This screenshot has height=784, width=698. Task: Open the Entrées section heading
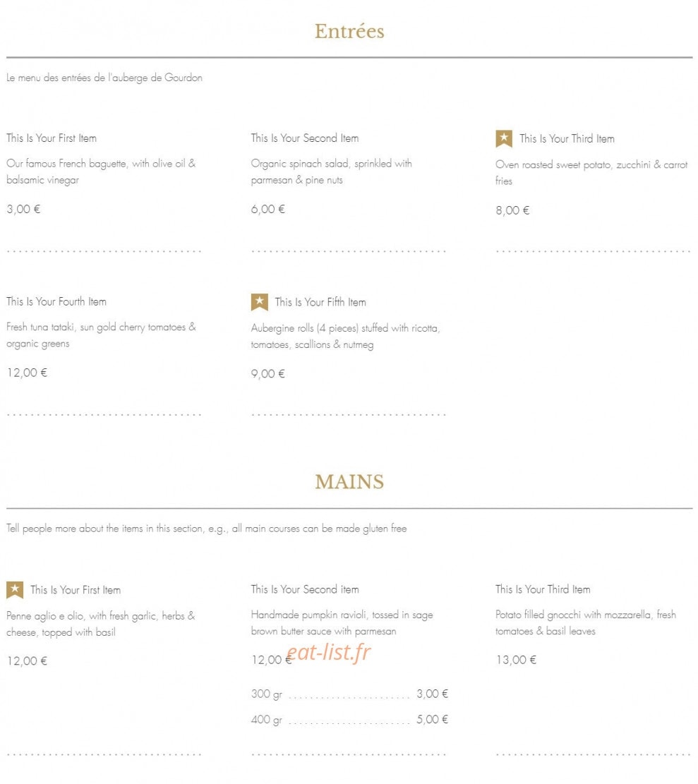pyautogui.click(x=349, y=31)
